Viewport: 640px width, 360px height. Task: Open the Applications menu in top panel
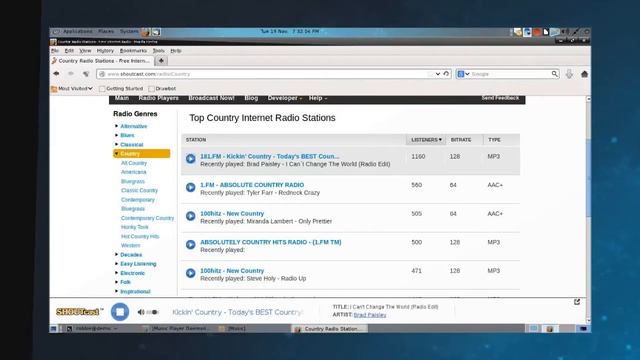coord(78,31)
